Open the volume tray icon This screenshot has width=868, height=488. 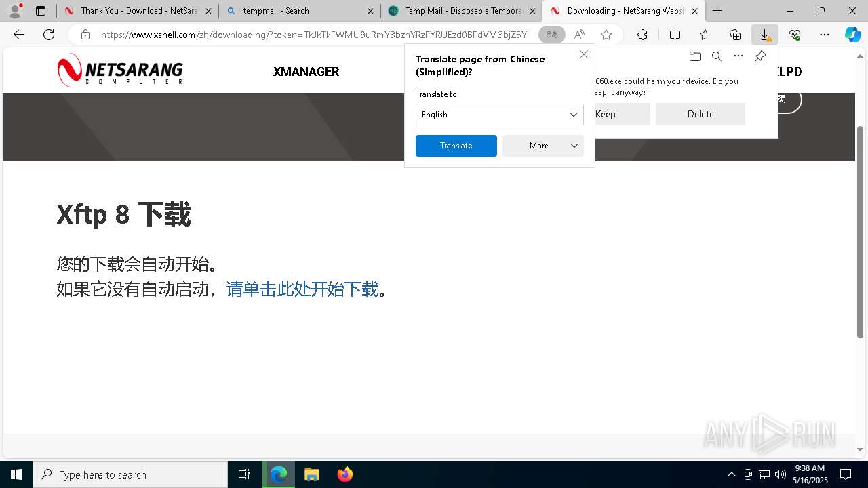(780, 474)
